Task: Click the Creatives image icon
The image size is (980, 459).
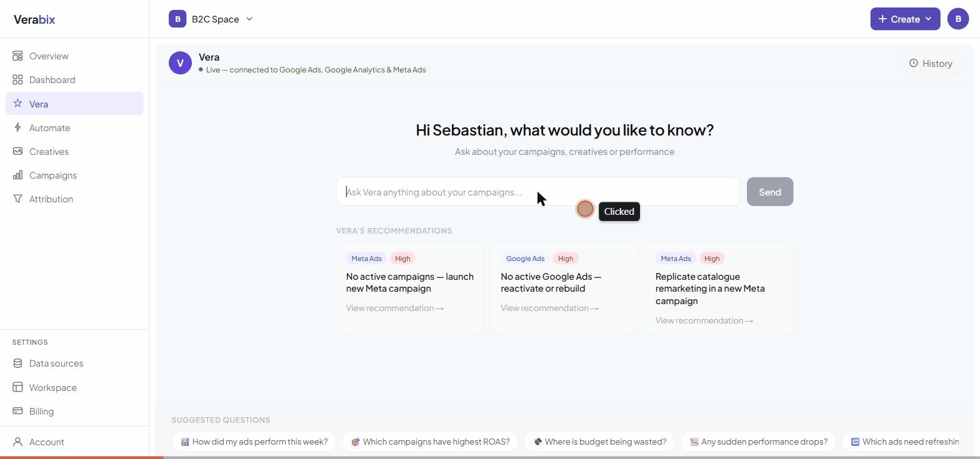Action: [17, 151]
